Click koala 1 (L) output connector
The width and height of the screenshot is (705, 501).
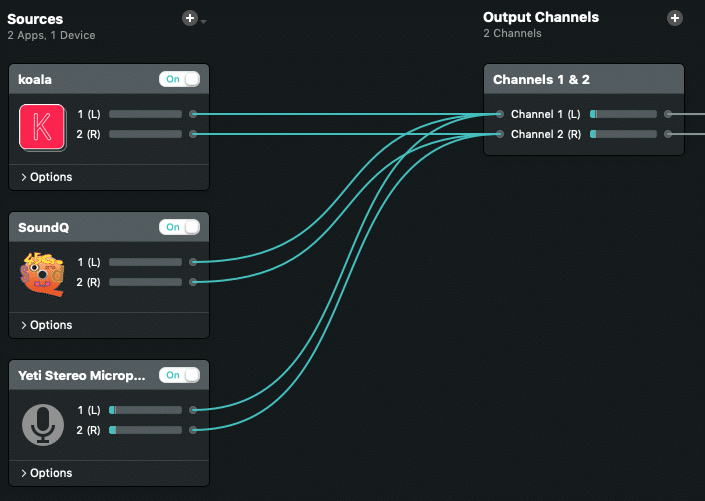point(193,114)
